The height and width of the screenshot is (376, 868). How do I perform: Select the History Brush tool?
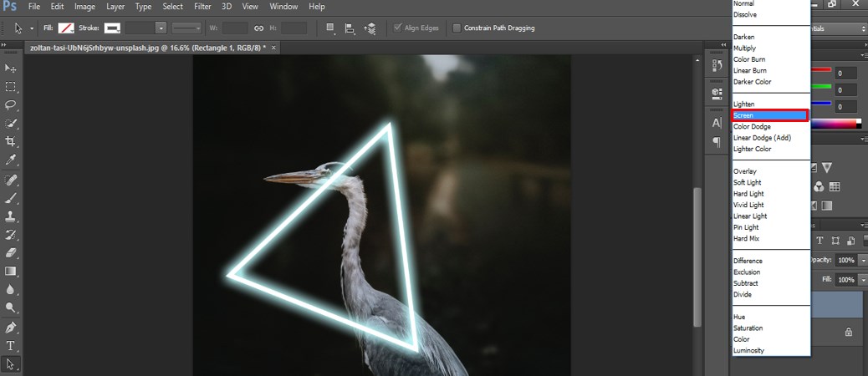tap(10, 235)
